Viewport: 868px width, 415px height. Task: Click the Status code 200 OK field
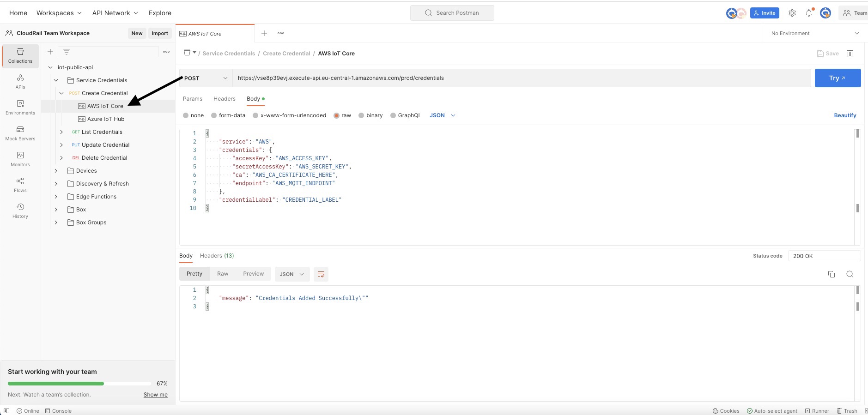[825, 256]
